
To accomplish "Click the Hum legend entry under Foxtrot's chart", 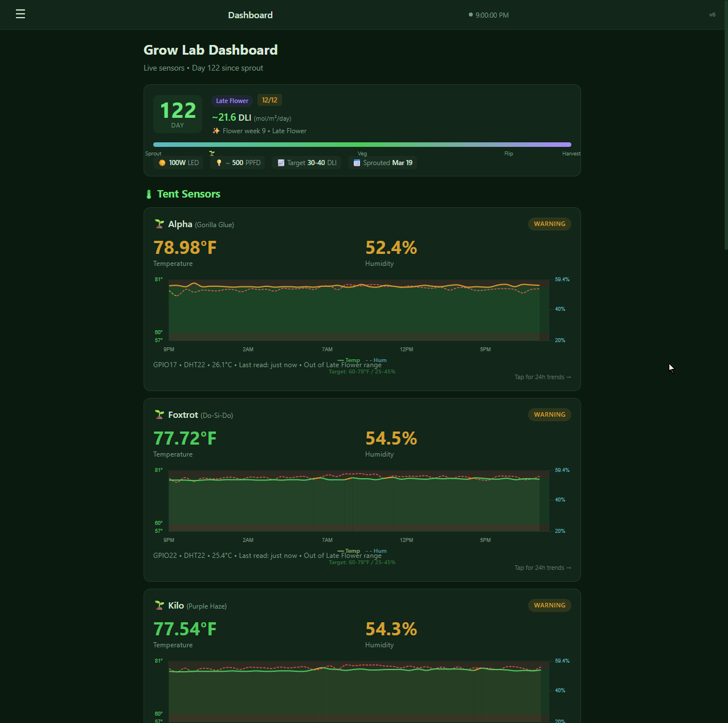I will [376, 551].
